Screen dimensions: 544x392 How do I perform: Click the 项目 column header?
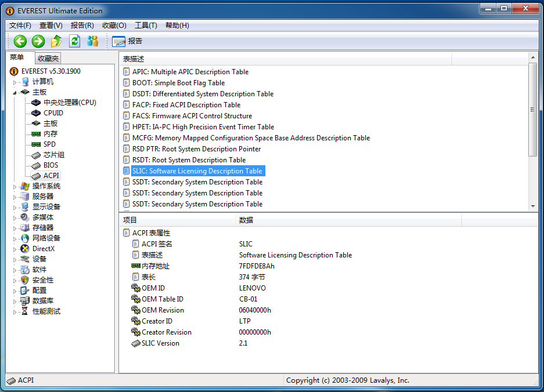(x=177, y=220)
